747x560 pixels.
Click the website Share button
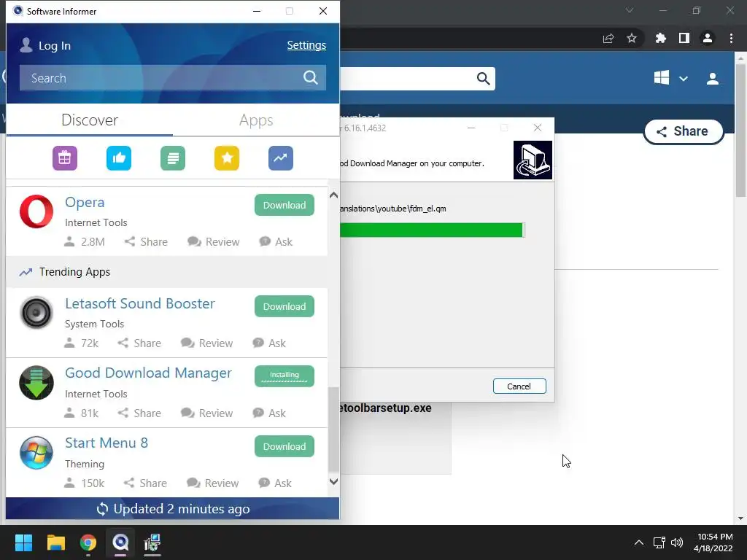pos(683,131)
